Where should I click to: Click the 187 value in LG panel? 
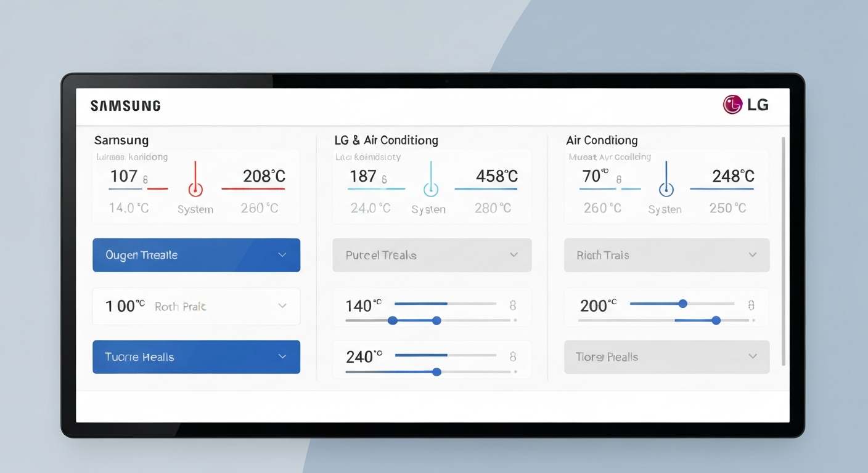pos(362,177)
